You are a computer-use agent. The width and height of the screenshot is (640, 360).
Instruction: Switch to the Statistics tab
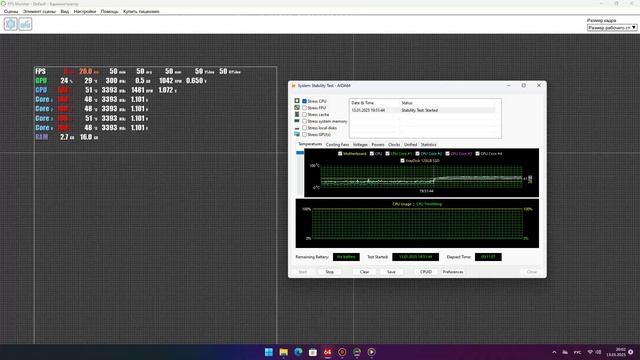(x=428, y=144)
